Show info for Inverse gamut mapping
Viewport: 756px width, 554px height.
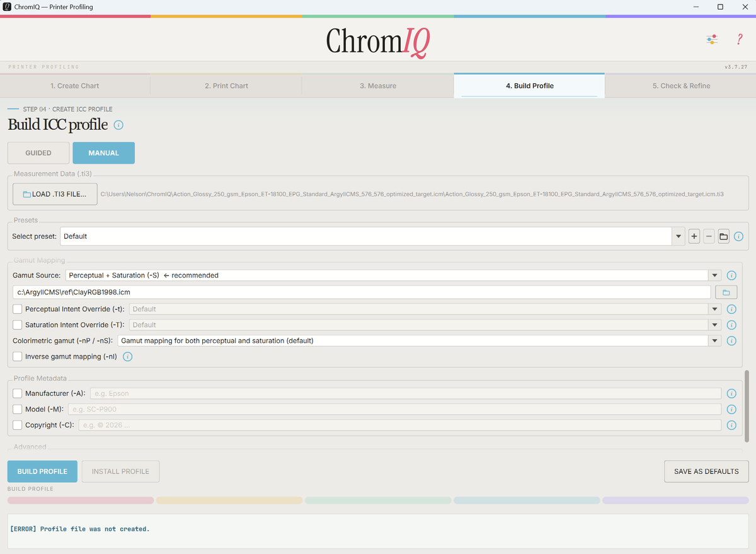coord(127,357)
